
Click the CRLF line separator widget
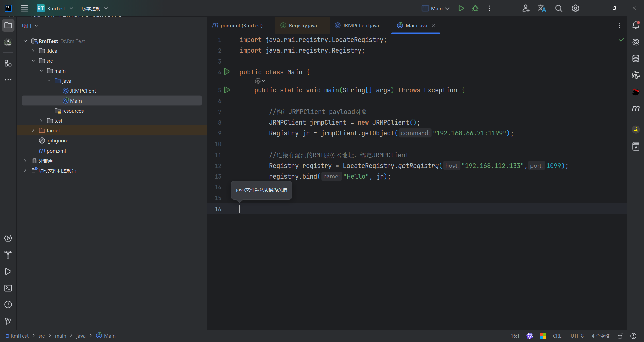point(558,336)
